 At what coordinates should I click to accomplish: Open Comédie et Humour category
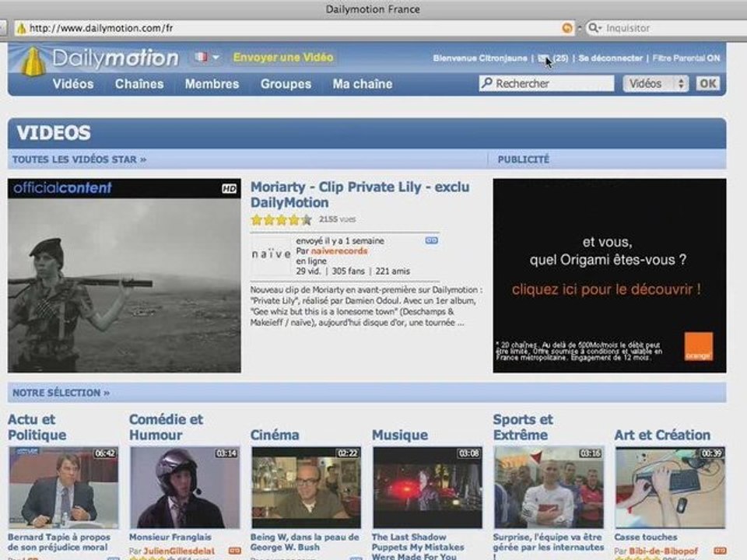tap(166, 427)
